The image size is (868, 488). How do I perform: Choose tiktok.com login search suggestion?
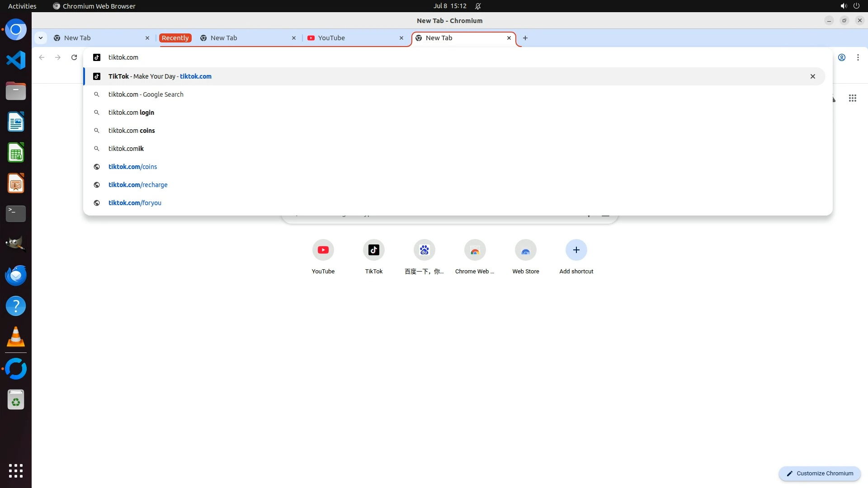131,113
